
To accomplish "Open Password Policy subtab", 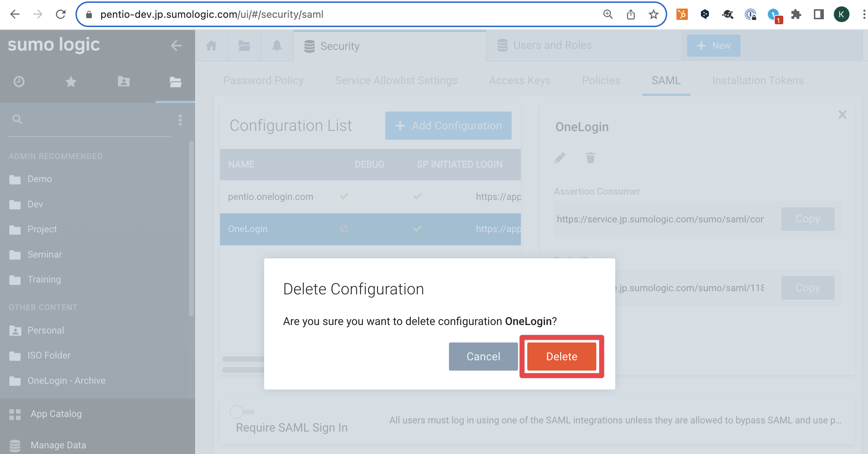I will coord(263,81).
